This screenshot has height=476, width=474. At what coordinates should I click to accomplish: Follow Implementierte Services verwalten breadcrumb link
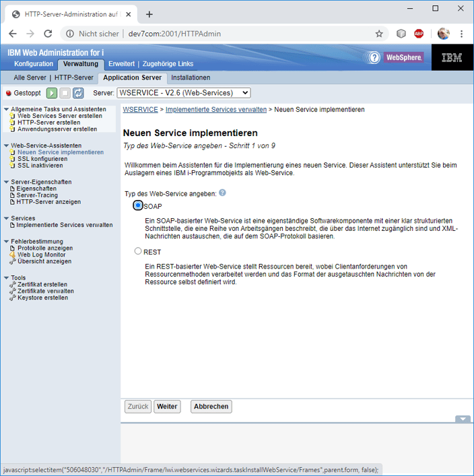(216, 110)
